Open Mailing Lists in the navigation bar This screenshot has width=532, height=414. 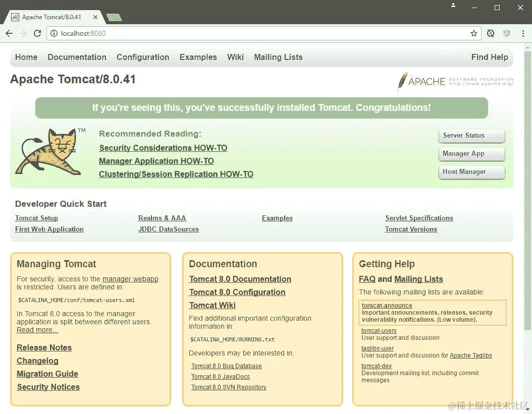click(x=278, y=57)
